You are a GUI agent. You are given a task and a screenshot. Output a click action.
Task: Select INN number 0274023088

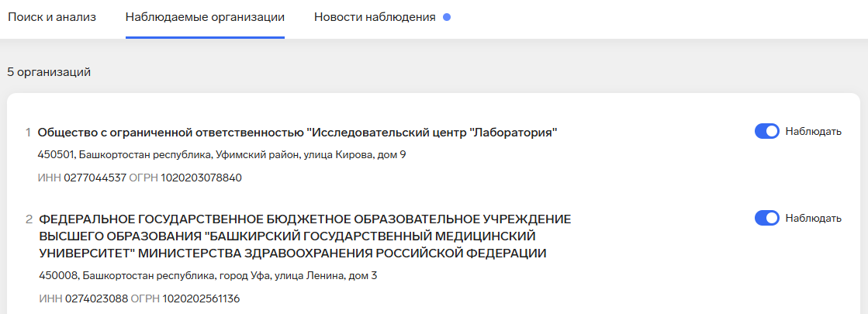(94, 298)
